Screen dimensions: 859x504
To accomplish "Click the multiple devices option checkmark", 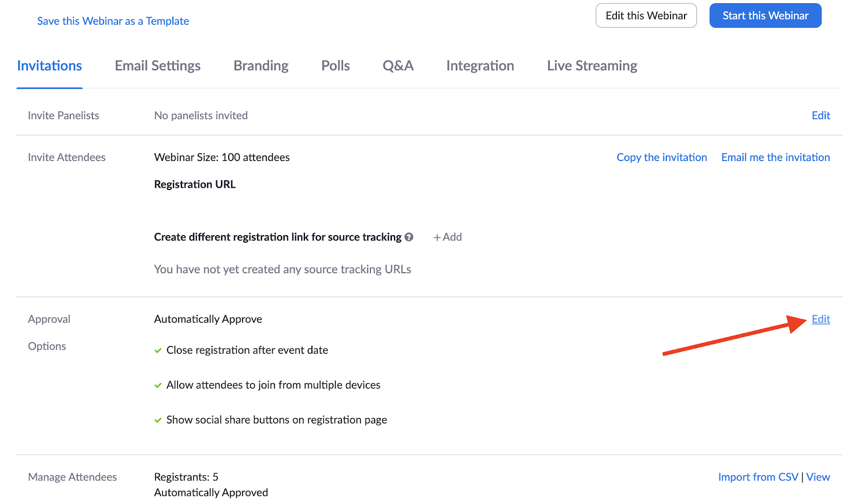I will tap(158, 385).
